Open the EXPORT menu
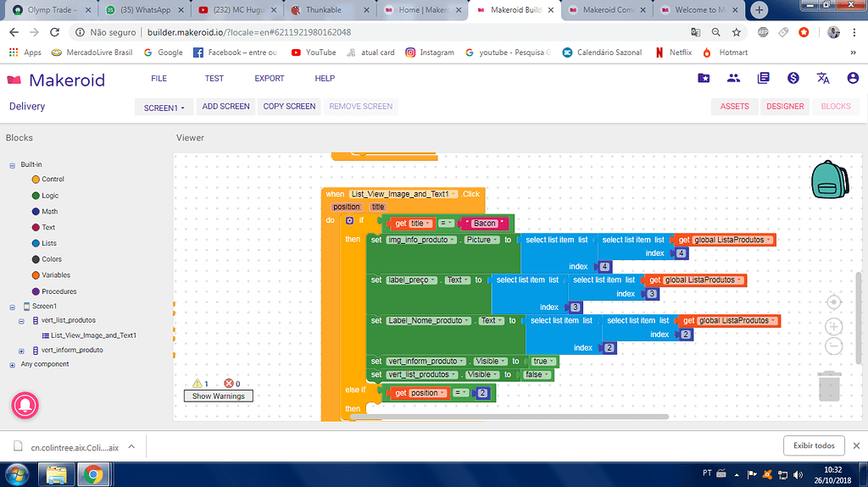The height and width of the screenshot is (487, 868). [270, 79]
